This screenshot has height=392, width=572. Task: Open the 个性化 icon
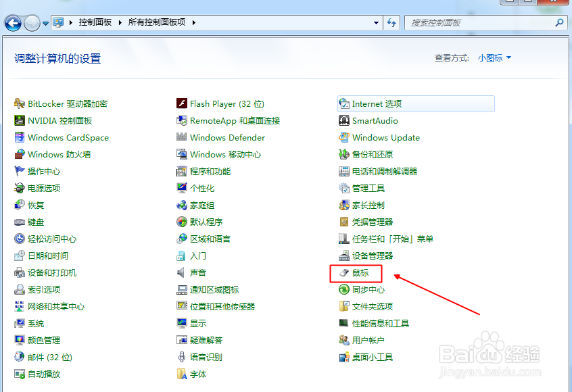point(182,188)
